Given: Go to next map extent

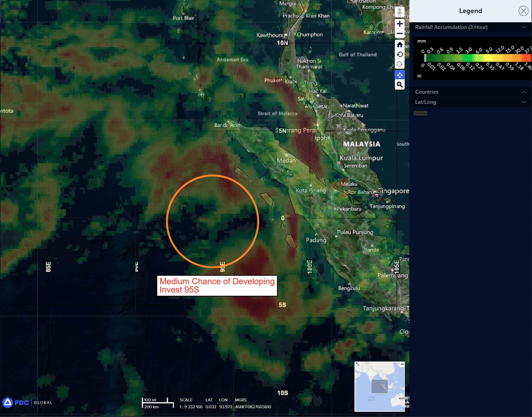Looking at the screenshot, I should pyautogui.click(x=399, y=64).
